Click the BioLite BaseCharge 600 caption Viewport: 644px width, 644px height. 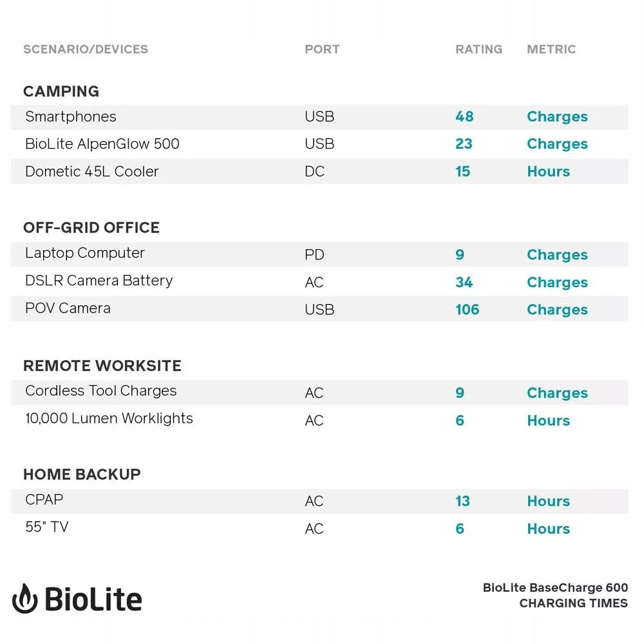[x=555, y=588]
